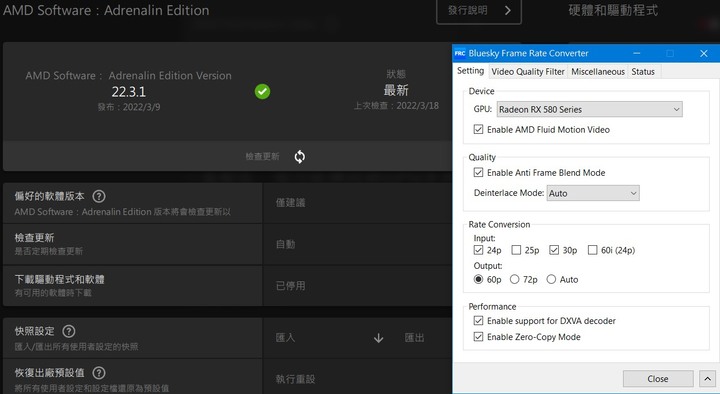The height and width of the screenshot is (394, 720).
Task: Click 檢查更新 check for updates button
Action: [262, 157]
